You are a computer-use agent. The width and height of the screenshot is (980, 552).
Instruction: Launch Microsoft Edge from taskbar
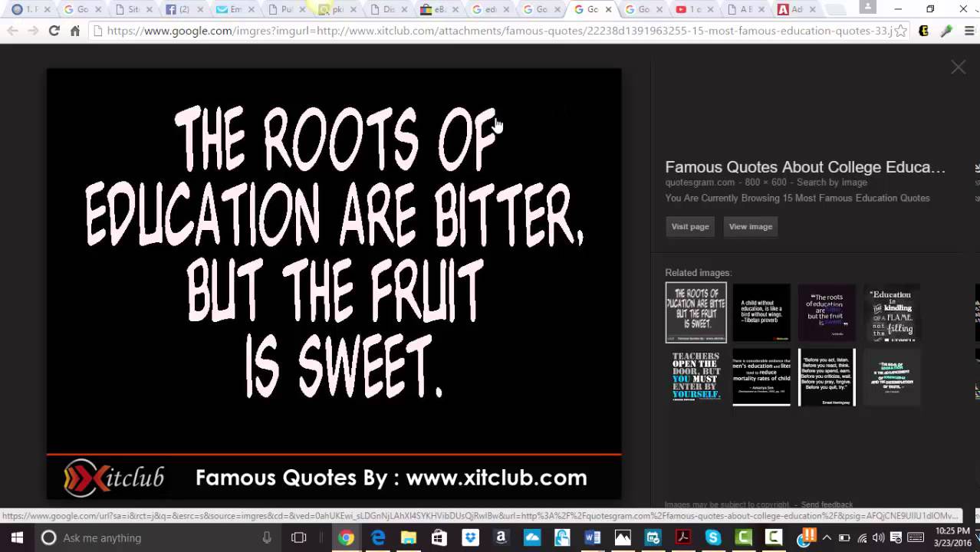pyautogui.click(x=377, y=537)
